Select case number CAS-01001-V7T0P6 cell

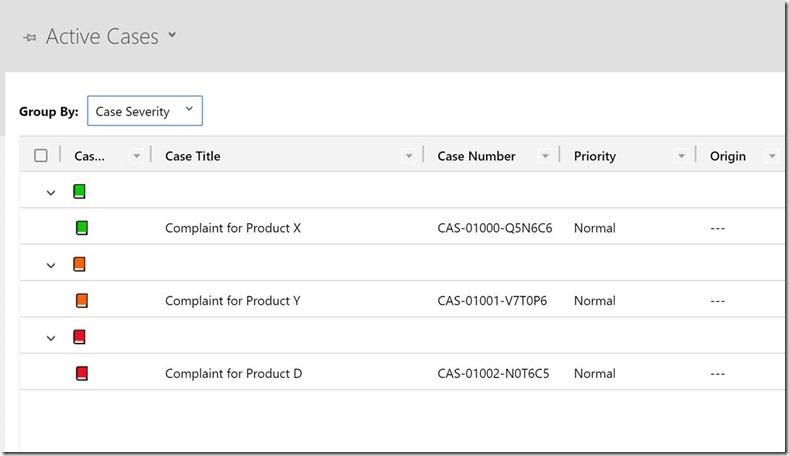point(492,300)
